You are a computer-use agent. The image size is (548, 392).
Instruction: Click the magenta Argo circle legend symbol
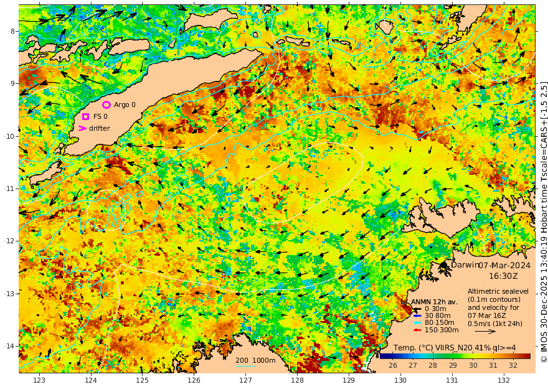(x=106, y=105)
